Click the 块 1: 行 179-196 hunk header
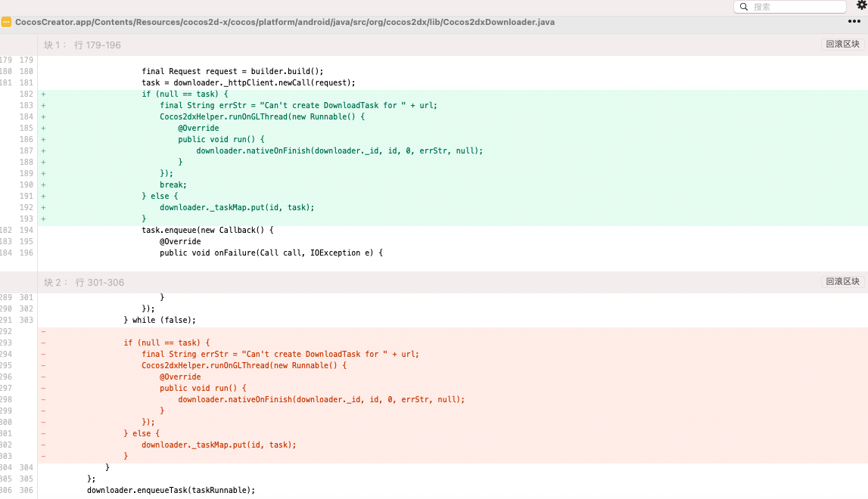 point(82,45)
